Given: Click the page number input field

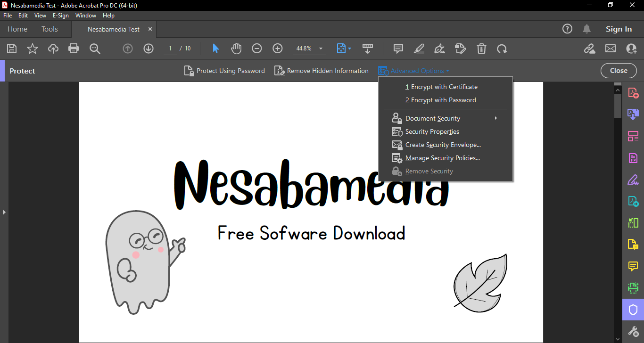Looking at the screenshot, I should (170, 49).
